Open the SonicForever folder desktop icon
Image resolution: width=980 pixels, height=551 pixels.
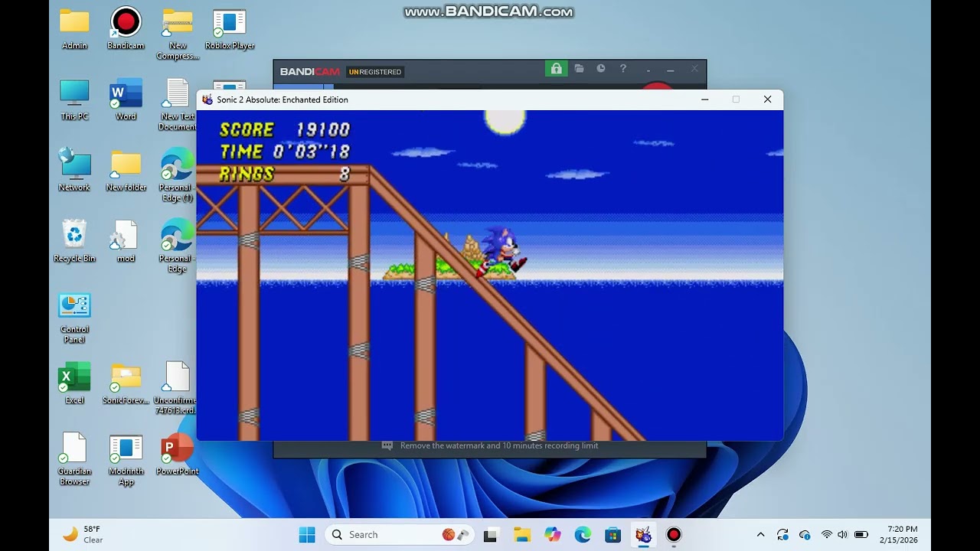[126, 383]
